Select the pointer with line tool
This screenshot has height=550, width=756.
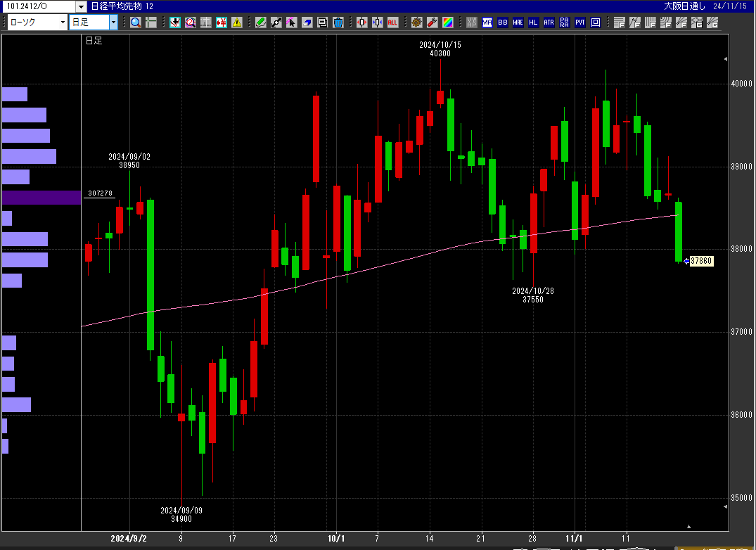[292, 23]
